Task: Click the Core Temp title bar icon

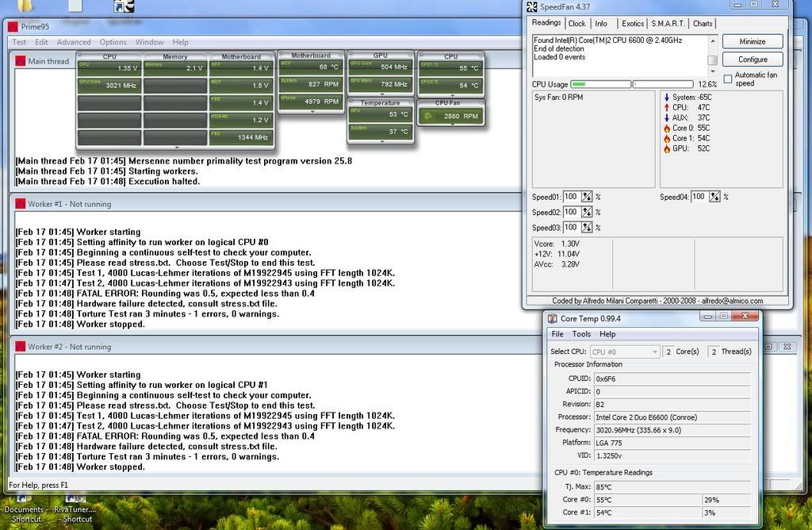Action: [x=552, y=318]
